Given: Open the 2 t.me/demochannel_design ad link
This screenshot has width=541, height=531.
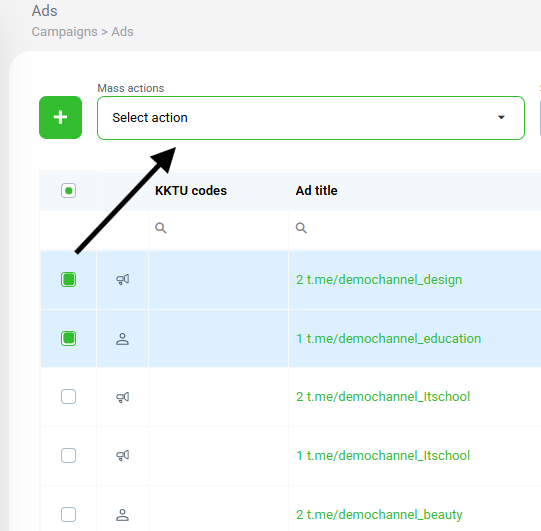Looking at the screenshot, I should point(379,279).
